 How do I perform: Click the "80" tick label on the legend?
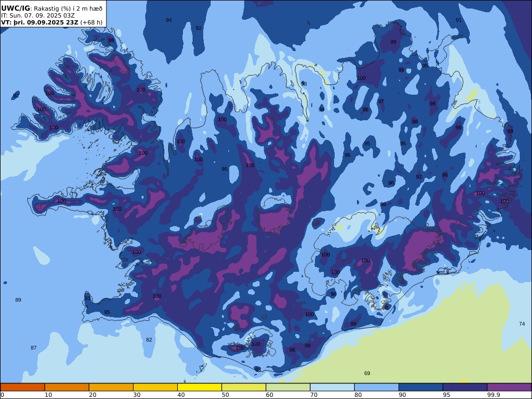358,395
